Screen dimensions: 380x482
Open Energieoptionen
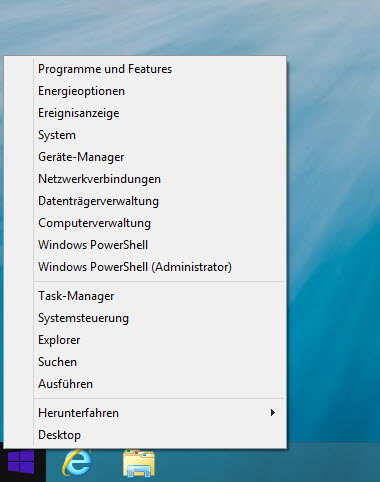[81, 91]
